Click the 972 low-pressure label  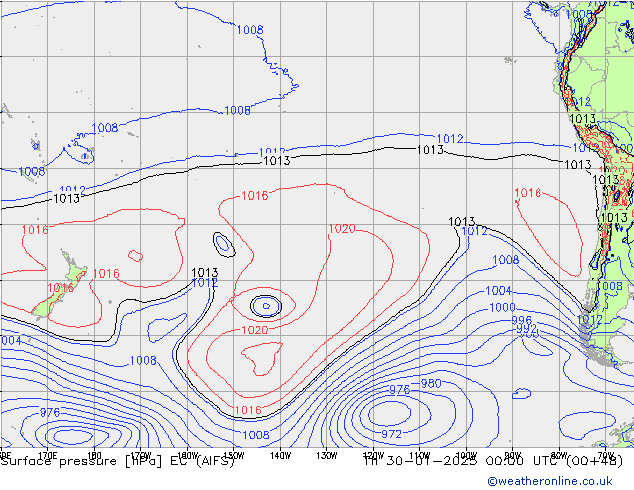tap(391, 434)
